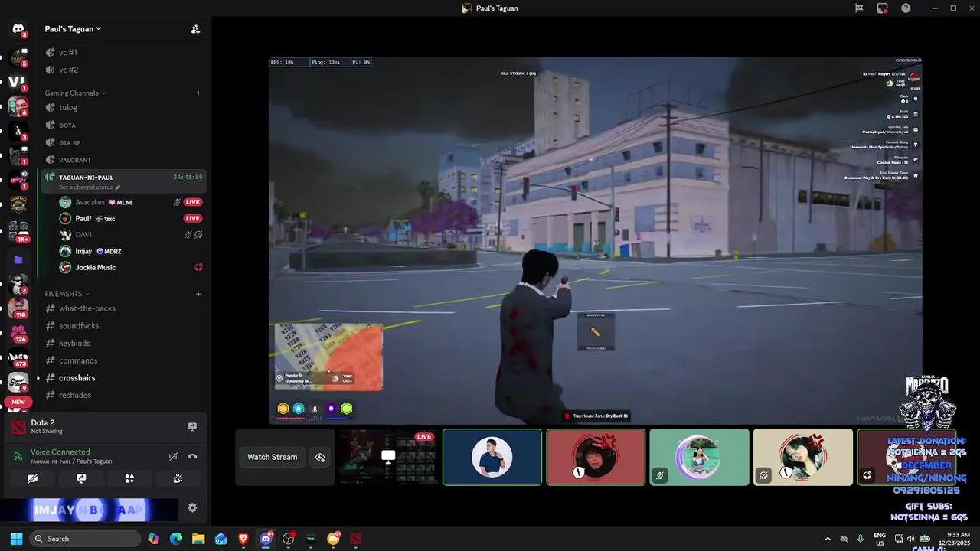Click LIVE badge next to Avacakes

pyautogui.click(x=193, y=202)
